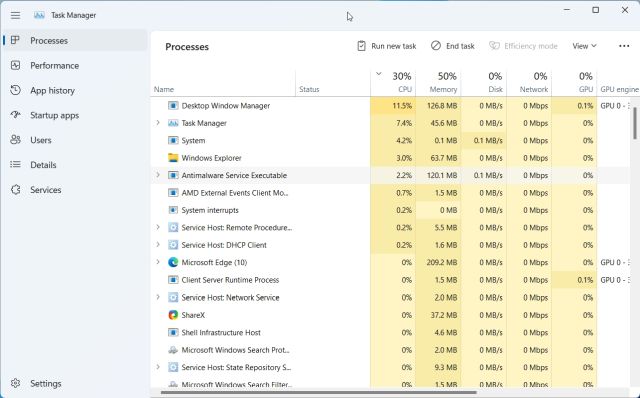Screen dimensions: 640x398
Task: Click the Settings gear icon
Action: [x=15, y=383]
